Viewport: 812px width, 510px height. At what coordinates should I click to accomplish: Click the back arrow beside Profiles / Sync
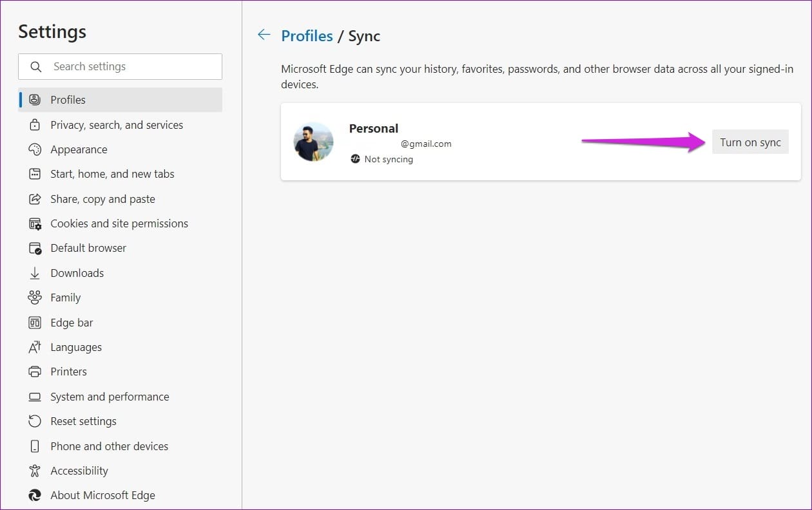[264, 35]
